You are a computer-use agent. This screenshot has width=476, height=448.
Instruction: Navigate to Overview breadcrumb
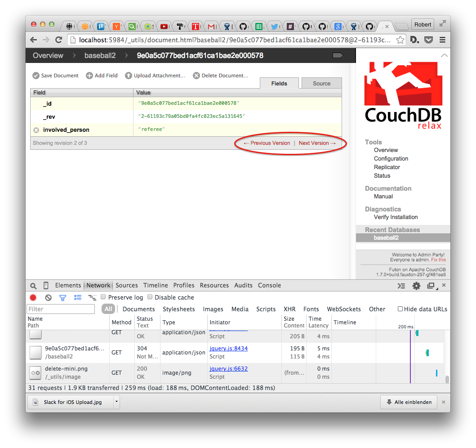[48, 55]
